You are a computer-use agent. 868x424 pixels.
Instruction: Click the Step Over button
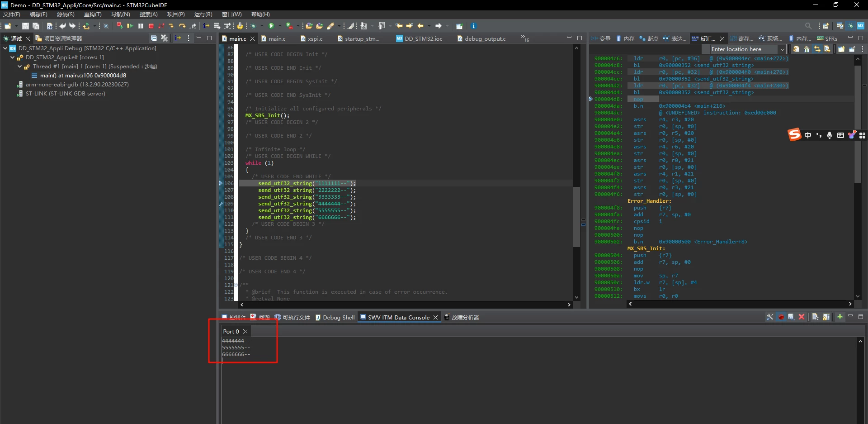[182, 26]
